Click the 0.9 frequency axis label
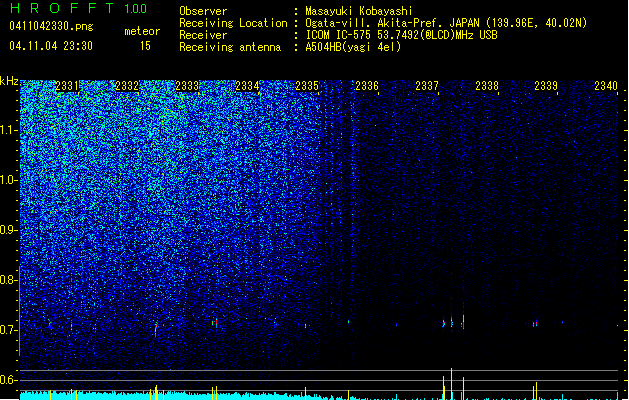The image size is (629, 400). point(9,230)
